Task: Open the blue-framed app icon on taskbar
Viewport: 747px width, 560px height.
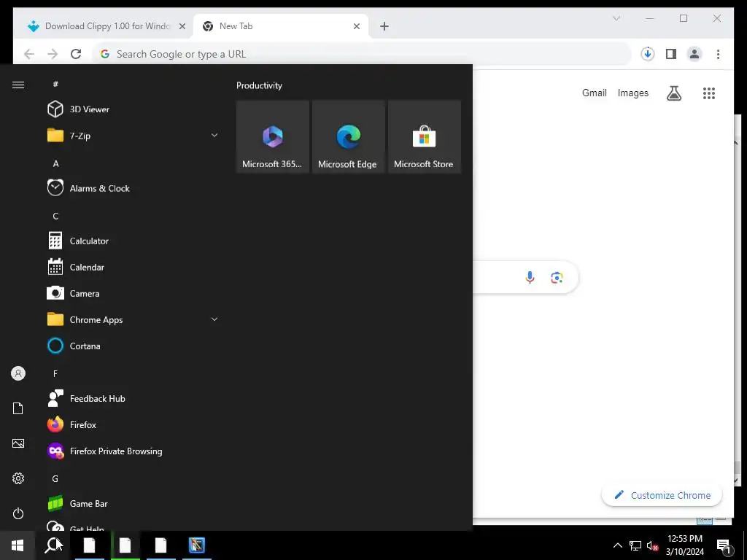Action: click(x=196, y=545)
